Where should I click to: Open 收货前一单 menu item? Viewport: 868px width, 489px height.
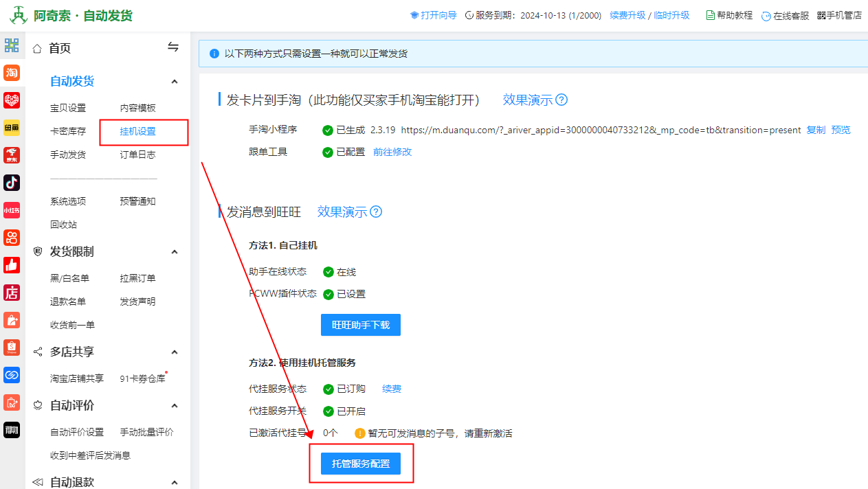72,325
